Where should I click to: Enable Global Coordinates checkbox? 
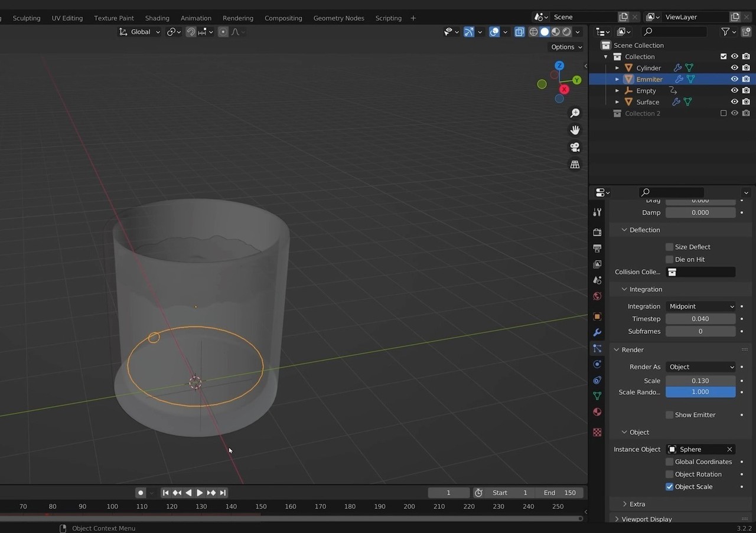[669, 462]
